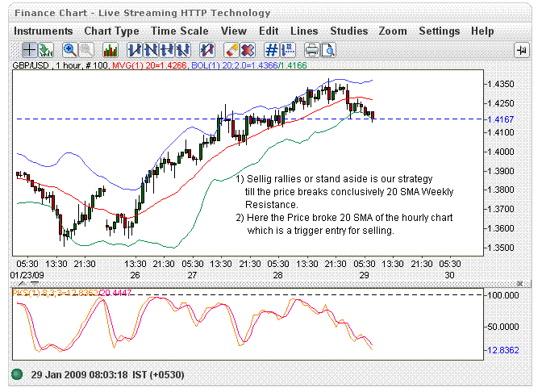Select the blue 1.4167 price line label
Image resolution: width=542 pixels, height=392 pixels.
pos(501,119)
